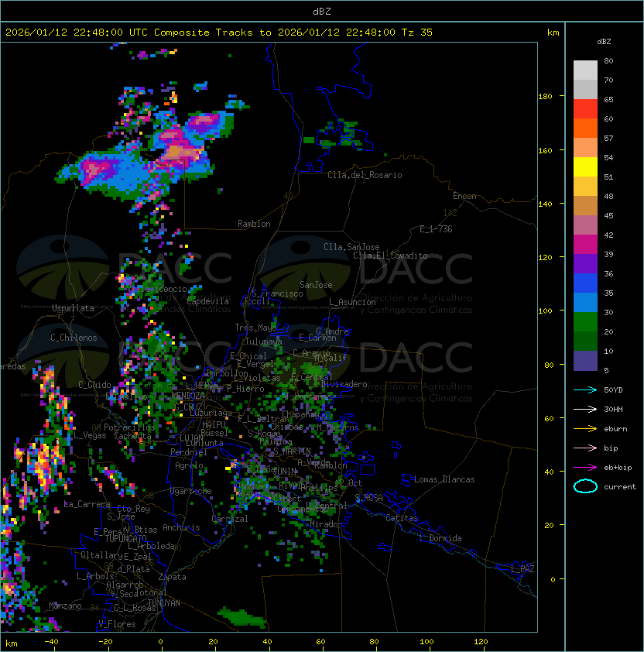Click the Lomas_Blancas label
This screenshot has width=644, height=652.
point(444,479)
